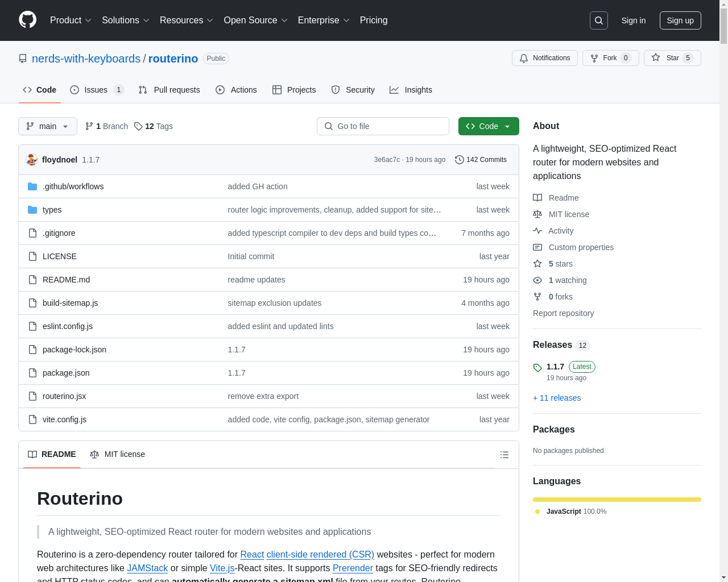Click the yellow JavaScript language bar
Screen dimensions: 728x582
tap(617, 500)
